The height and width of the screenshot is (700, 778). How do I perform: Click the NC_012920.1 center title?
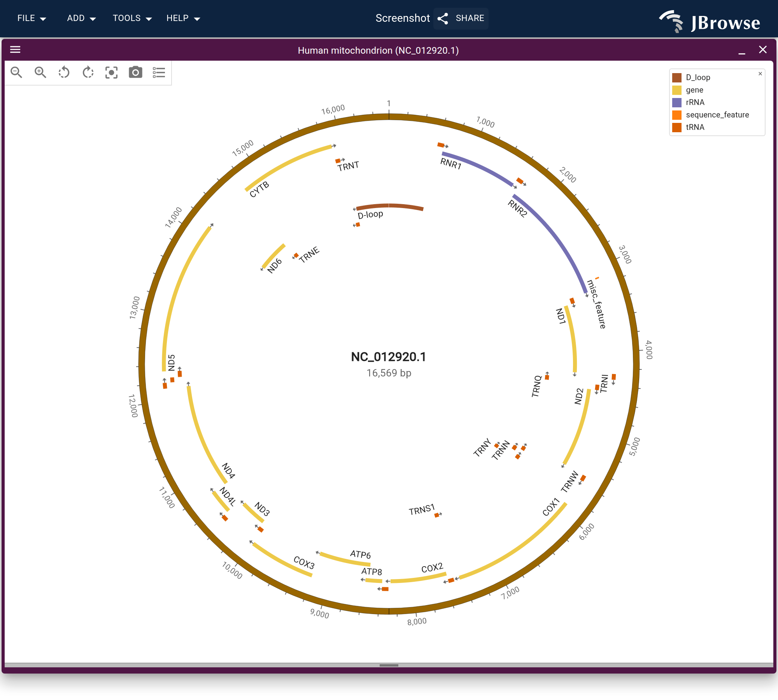389,357
